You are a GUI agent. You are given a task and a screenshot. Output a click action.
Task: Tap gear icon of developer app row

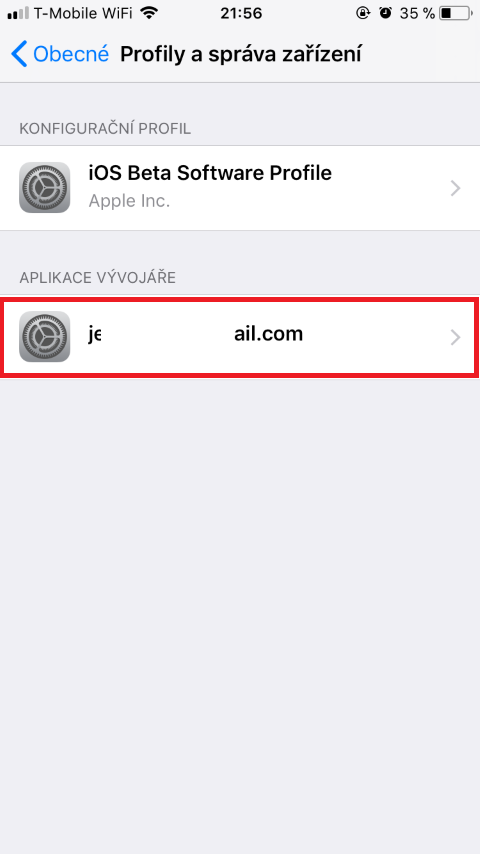pos(45,337)
